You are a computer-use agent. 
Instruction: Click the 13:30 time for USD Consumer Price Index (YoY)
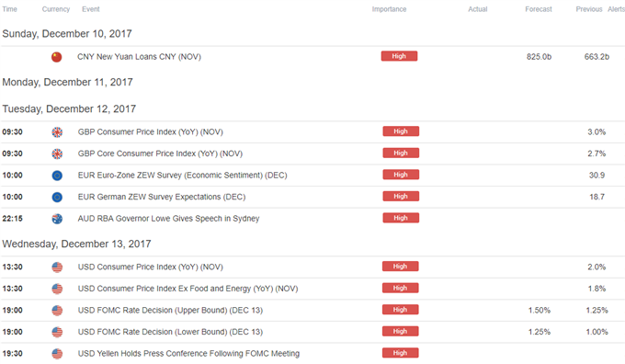[x=12, y=267]
